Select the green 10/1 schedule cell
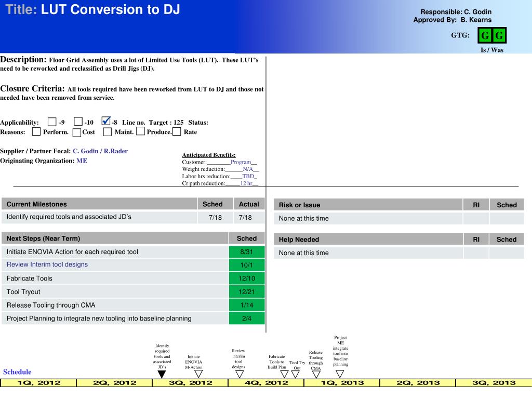The width and height of the screenshot is (532, 399). (x=247, y=265)
